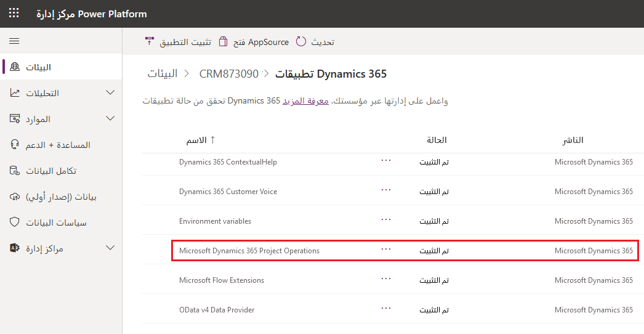Viewport: 644px width, 334px height.
Task: Collapse the navigation hamburger menu
Action: click(x=14, y=41)
